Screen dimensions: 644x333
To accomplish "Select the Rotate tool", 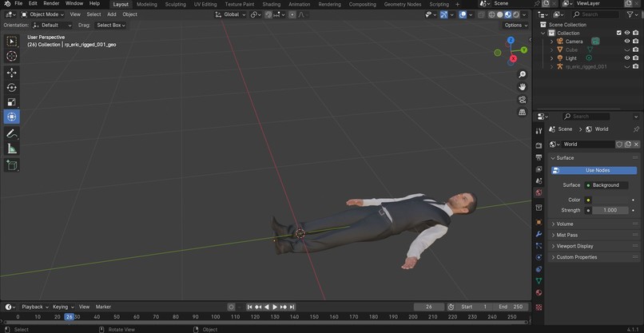I will [x=11, y=88].
